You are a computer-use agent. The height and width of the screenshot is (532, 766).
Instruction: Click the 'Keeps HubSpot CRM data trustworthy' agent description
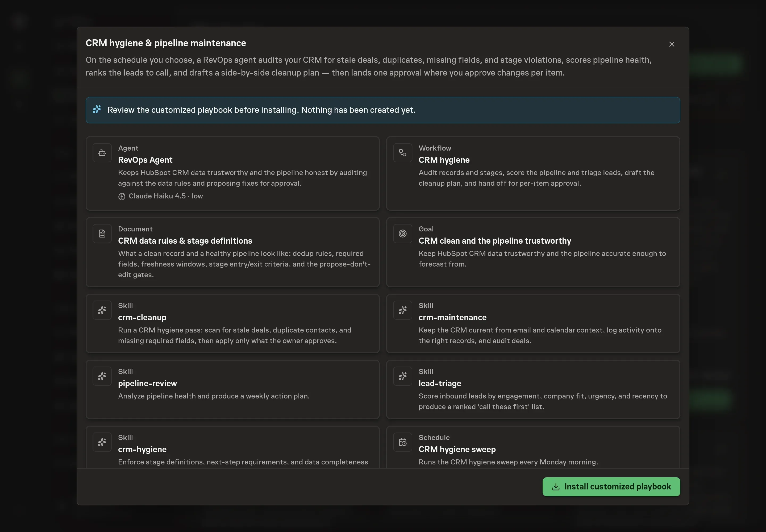pyautogui.click(x=242, y=178)
